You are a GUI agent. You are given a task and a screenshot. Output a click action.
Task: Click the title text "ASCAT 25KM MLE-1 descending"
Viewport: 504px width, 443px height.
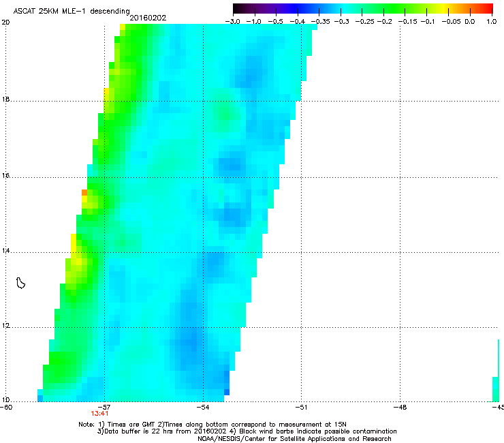(72, 12)
